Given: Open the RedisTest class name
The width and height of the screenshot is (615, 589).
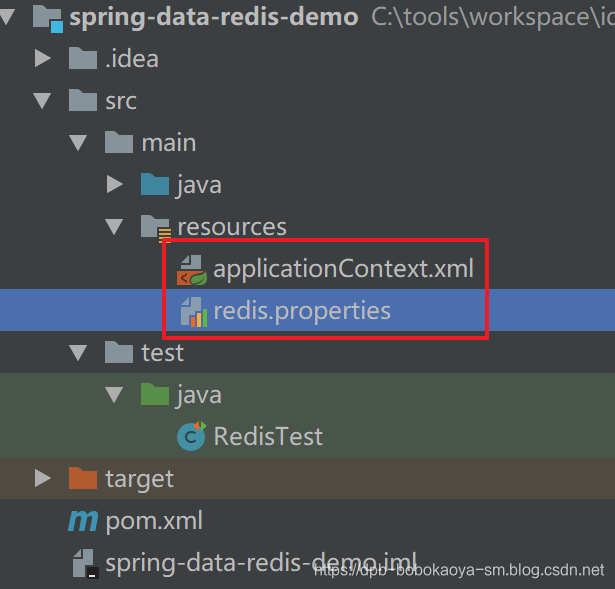Looking at the screenshot, I should [268, 436].
